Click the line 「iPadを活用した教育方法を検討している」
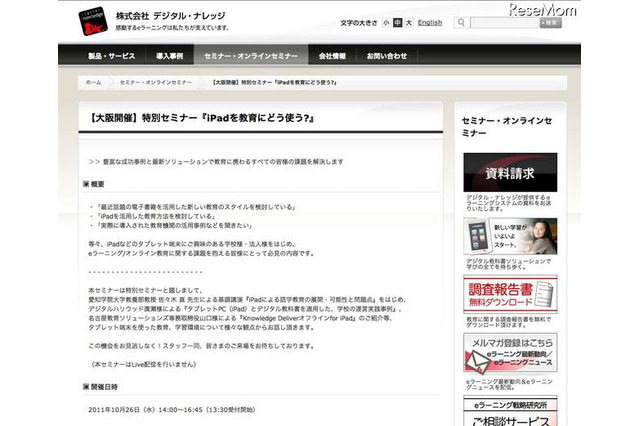Viewport: 640px width, 426px height. pyautogui.click(x=155, y=216)
